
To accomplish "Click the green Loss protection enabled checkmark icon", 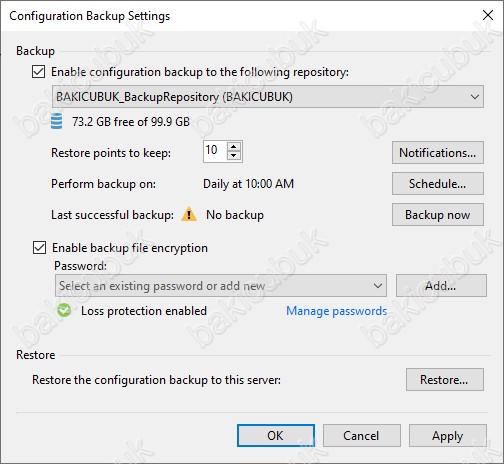I will [x=64, y=310].
